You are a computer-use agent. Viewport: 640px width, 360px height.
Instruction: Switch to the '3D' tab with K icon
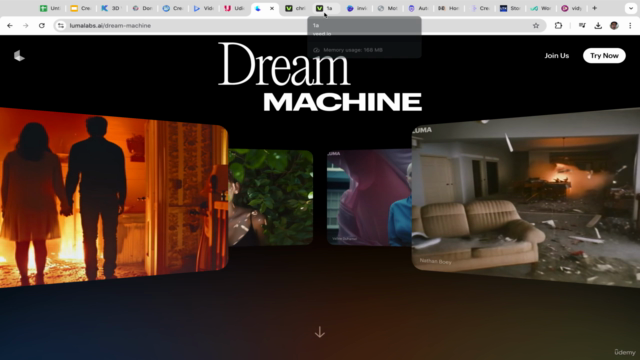point(111,8)
